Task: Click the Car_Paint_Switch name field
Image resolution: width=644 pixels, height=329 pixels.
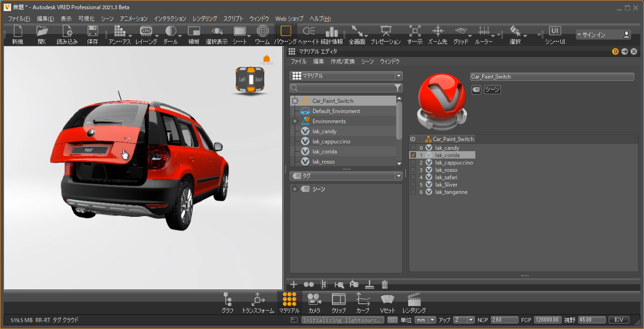Action: tap(552, 77)
